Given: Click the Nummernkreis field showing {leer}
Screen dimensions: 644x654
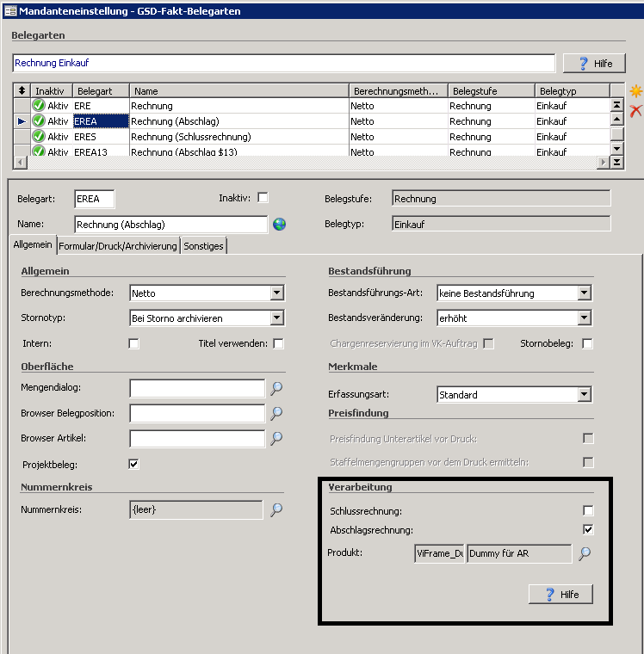Looking at the screenshot, I should point(196,509).
